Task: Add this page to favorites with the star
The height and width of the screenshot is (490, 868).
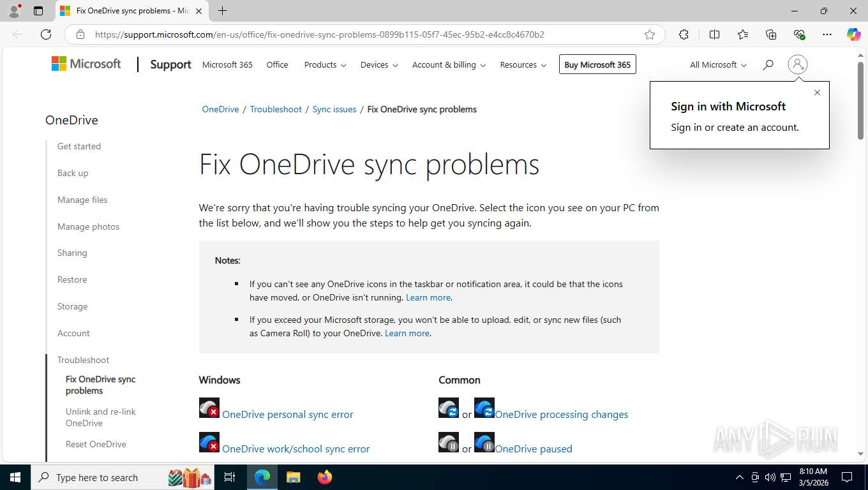Action: 650,34
